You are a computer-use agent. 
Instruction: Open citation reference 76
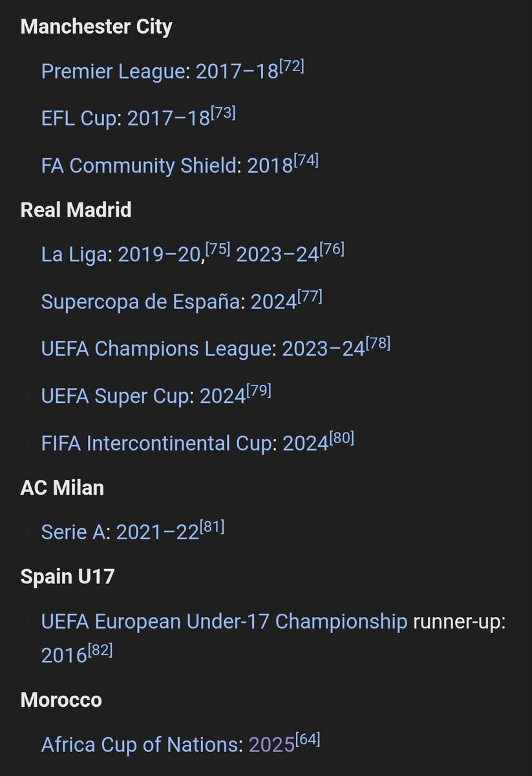332,250
